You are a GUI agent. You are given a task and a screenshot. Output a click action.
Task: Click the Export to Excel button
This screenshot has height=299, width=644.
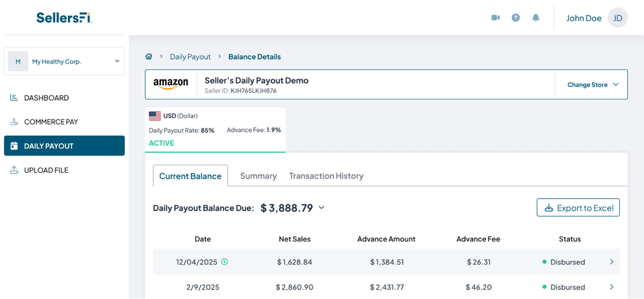[578, 207]
